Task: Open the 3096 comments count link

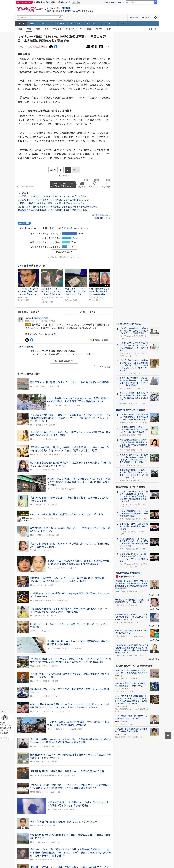Action: (x=37, y=47)
